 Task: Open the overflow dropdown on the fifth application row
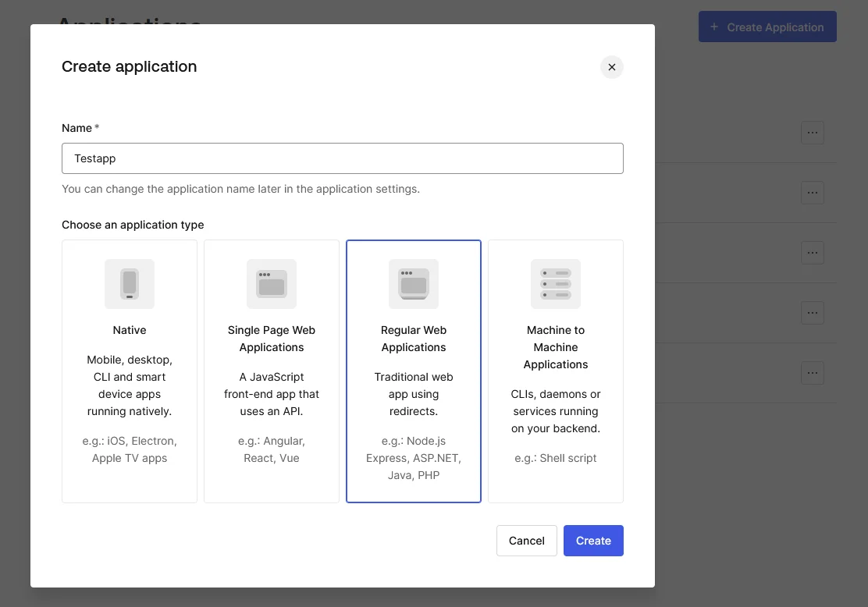pyautogui.click(x=813, y=372)
